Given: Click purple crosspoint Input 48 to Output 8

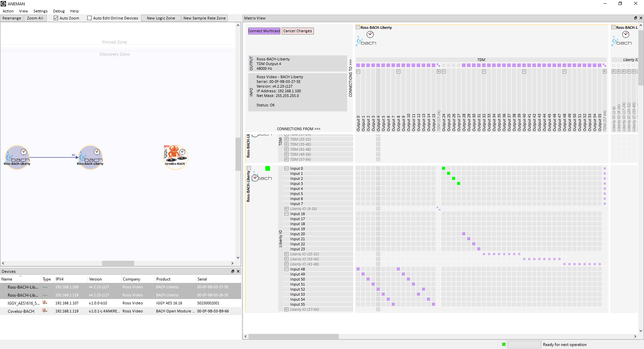Looking at the screenshot, I should pyautogui.click(x=398, y=269).
